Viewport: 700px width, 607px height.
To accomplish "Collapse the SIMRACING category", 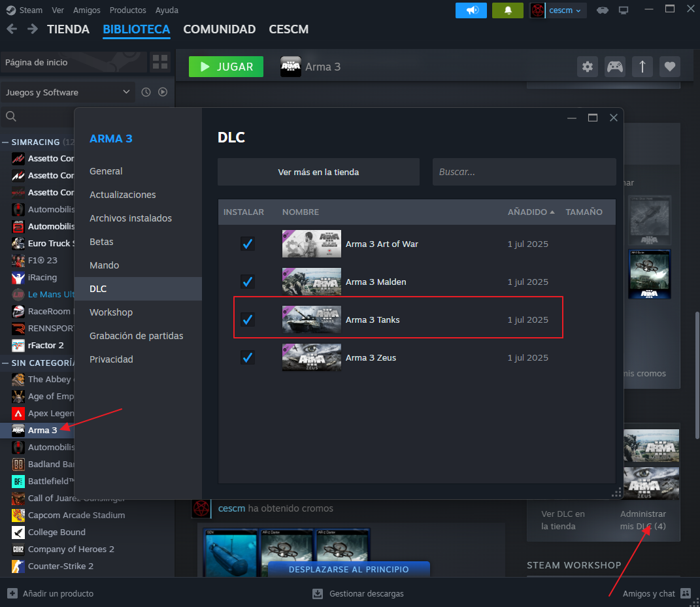I will coord(6,142).
